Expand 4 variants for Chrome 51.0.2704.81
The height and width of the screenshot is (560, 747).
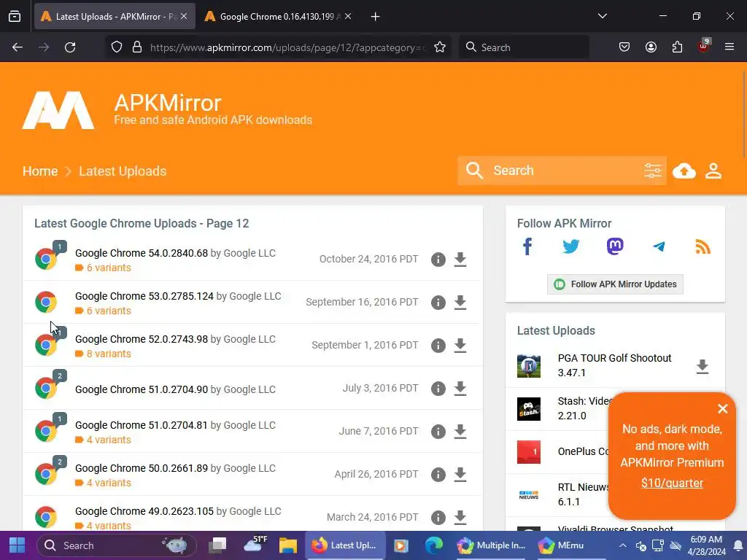[x=103, y=440]
